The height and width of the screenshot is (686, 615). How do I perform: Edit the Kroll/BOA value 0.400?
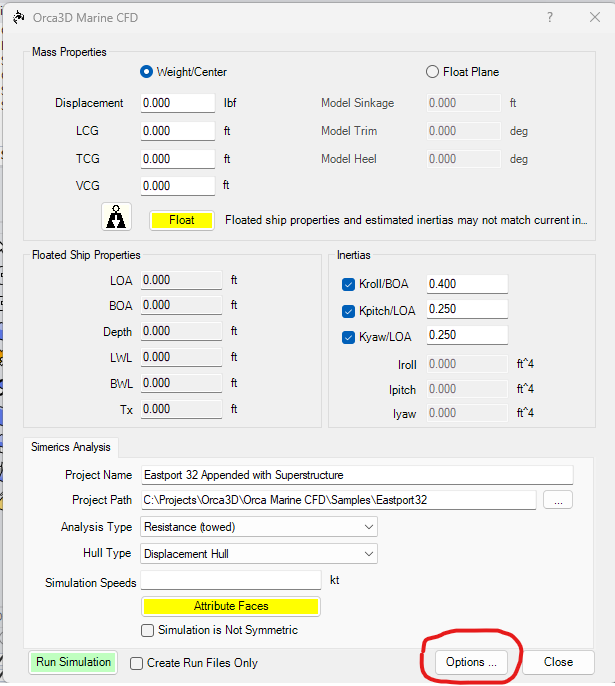(x=467, y=284)
